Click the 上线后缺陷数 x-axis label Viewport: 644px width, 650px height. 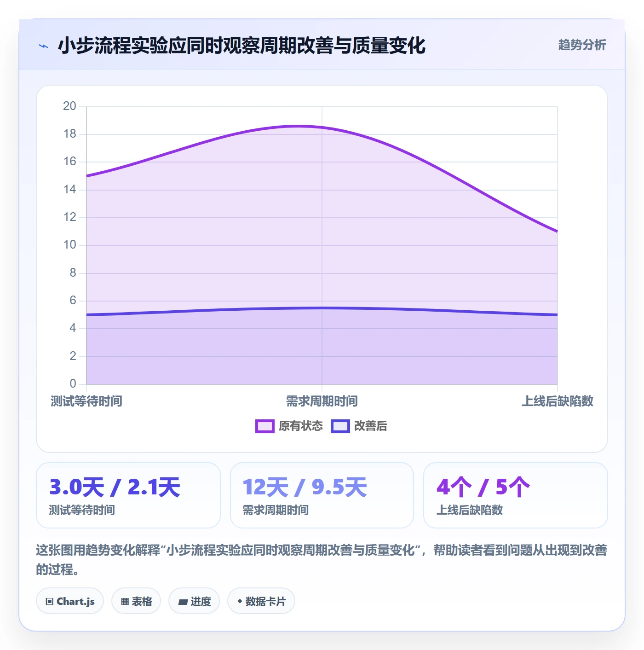(558, 401)
